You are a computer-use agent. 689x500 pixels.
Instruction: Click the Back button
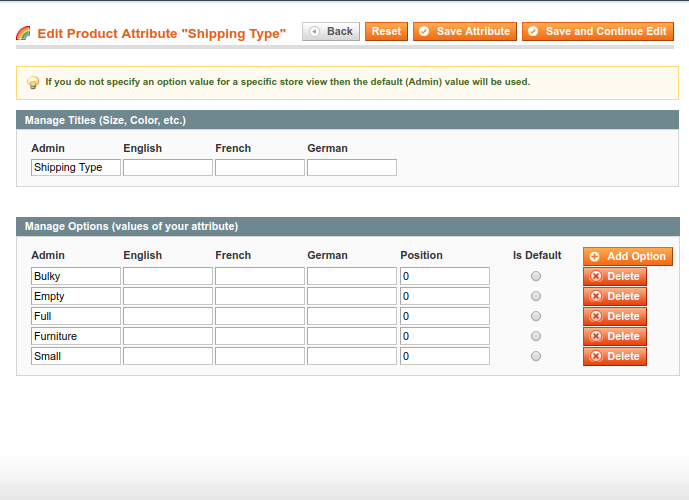(331, 32)
